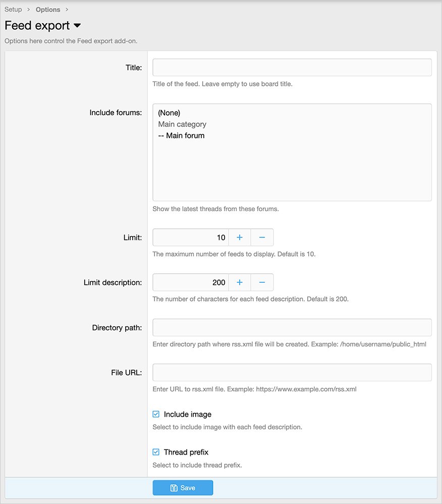Screen dimensions: 442x504
Task: Open the Feed export dropdown arrow
Action: pyautogui.click(x=77, y=25)
